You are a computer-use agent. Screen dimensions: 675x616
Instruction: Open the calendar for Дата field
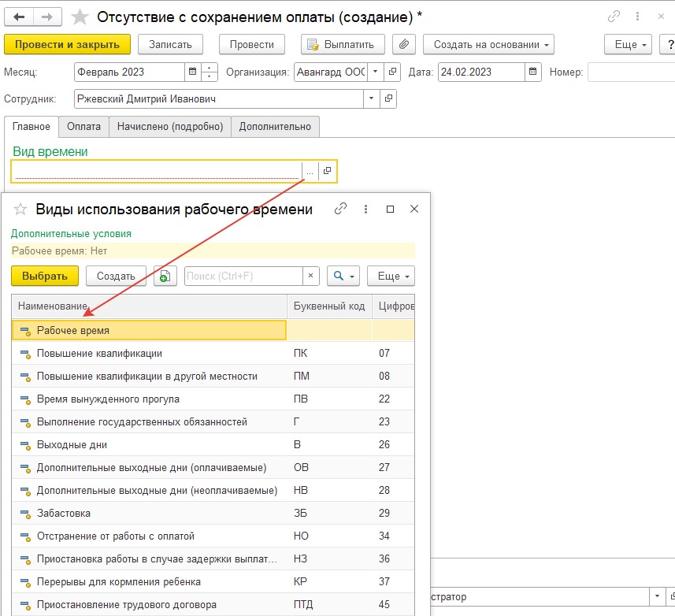click(532, 72)
